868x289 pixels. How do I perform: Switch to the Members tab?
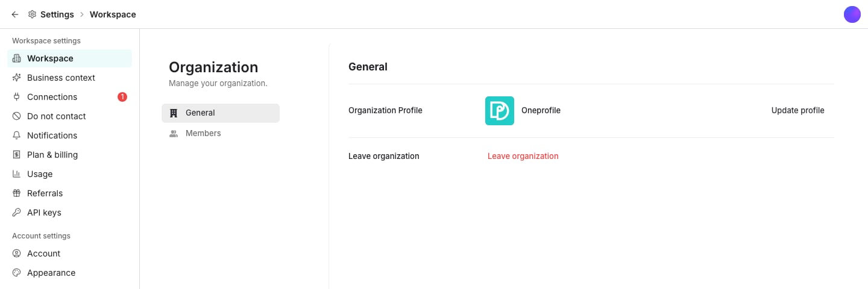click(221, 133)
